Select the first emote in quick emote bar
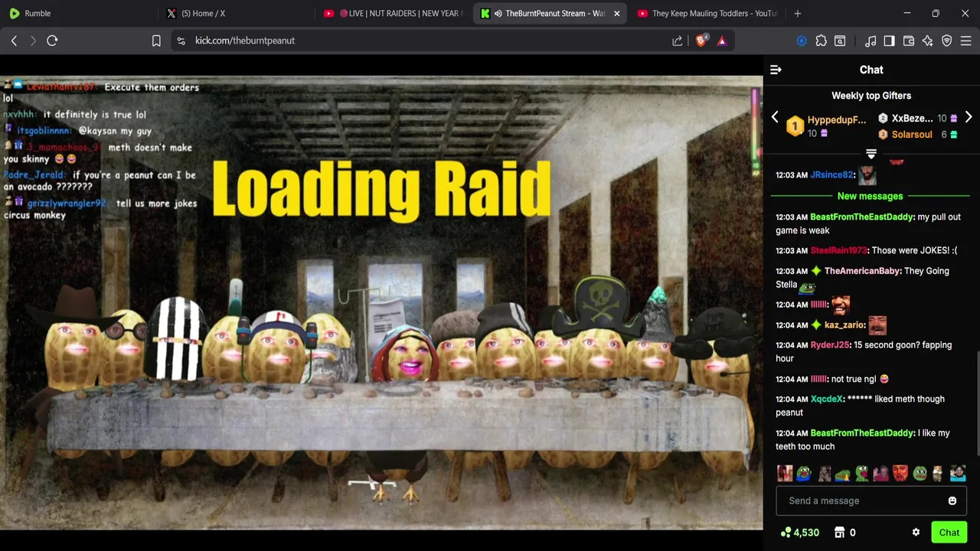This screenshot has width=980, height=551. pyautogui.click(x=785, y=474)
